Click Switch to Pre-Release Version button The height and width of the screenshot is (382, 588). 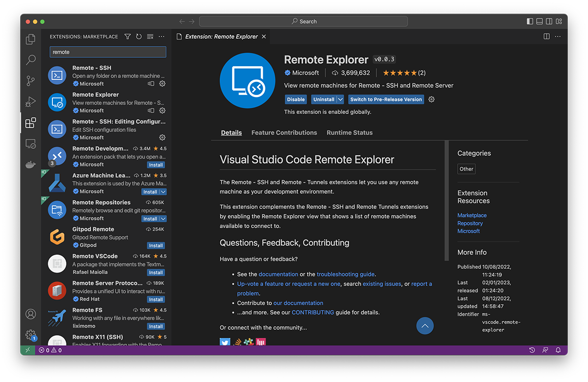click(386, 99)
